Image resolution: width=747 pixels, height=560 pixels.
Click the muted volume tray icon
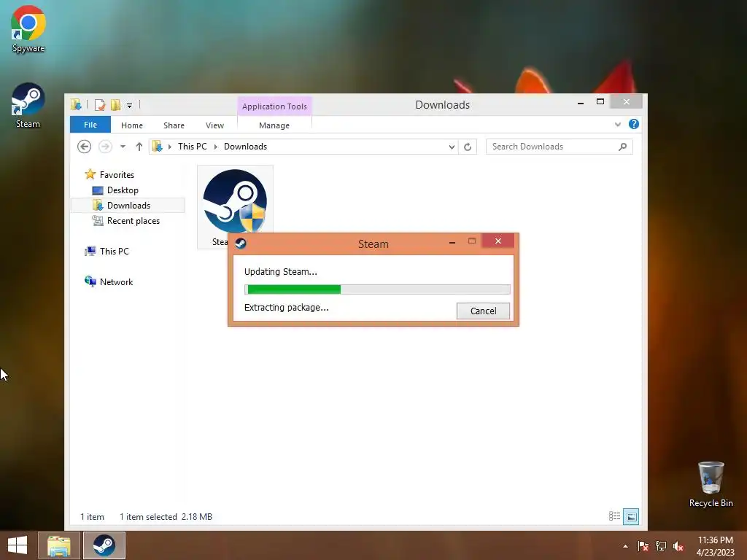pyautogui.click(x=678, y=546)
